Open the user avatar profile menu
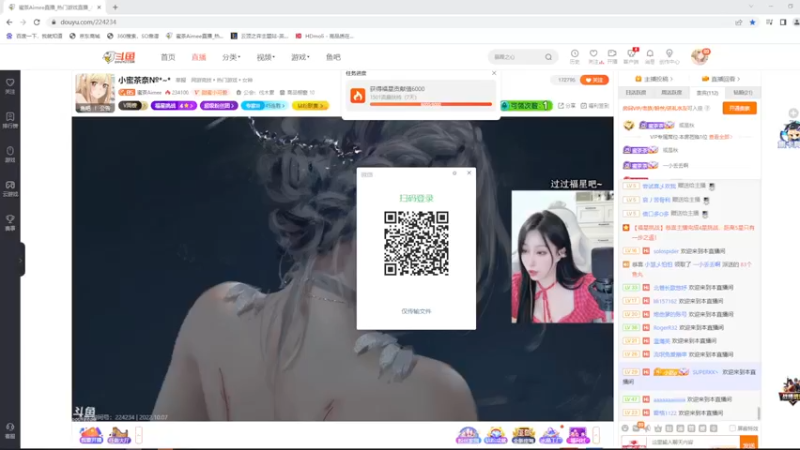Image resolution: width=800 pixels, height=450 pixels. click(x=699, y=56)
